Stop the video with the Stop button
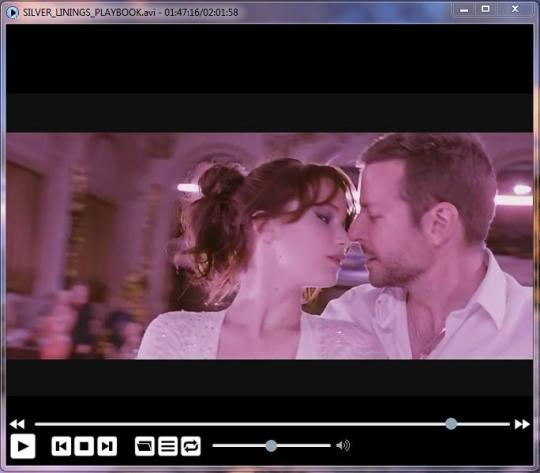The width and height of the screenshot is (540, 473). pyautogui.click(x=84, y=446)
